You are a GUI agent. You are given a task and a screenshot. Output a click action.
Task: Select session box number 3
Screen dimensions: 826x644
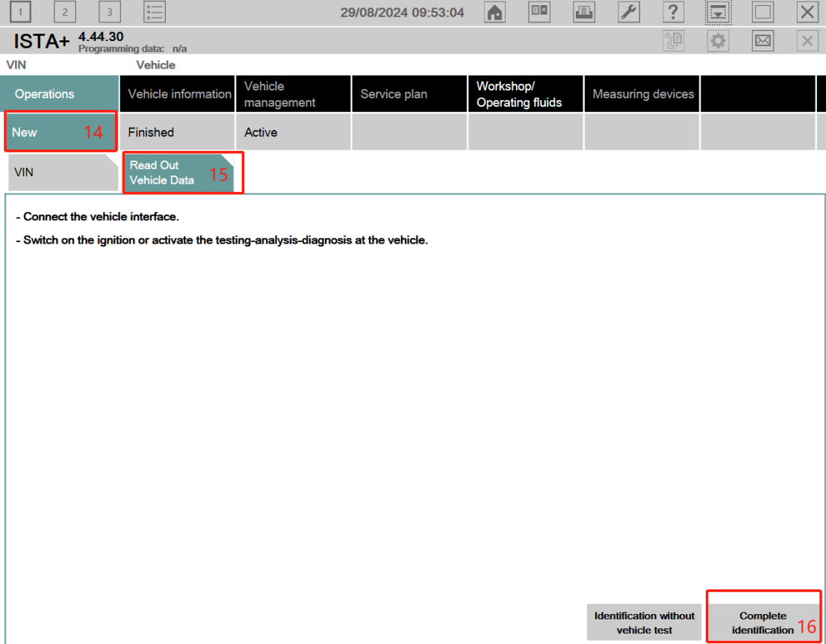click(110, 12)
